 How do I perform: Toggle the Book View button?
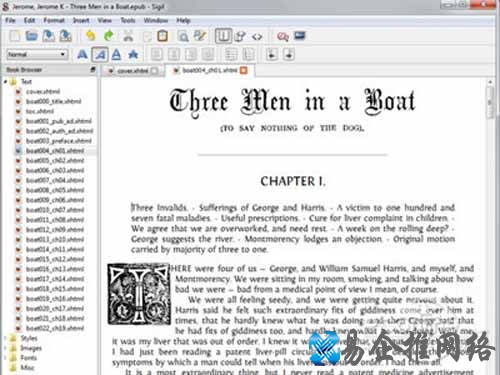223,36
